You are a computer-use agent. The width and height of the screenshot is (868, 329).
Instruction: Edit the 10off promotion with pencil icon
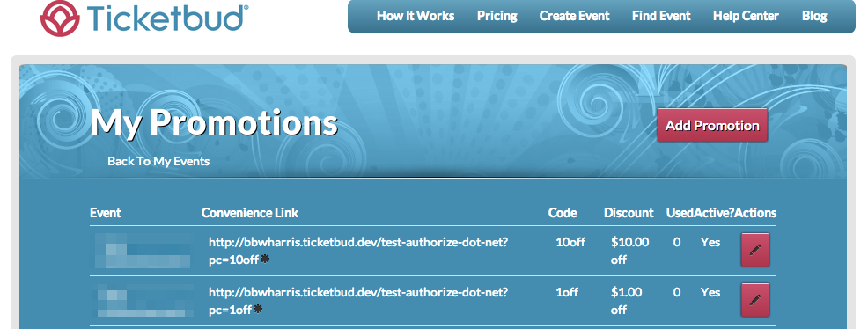coord(755,250)
